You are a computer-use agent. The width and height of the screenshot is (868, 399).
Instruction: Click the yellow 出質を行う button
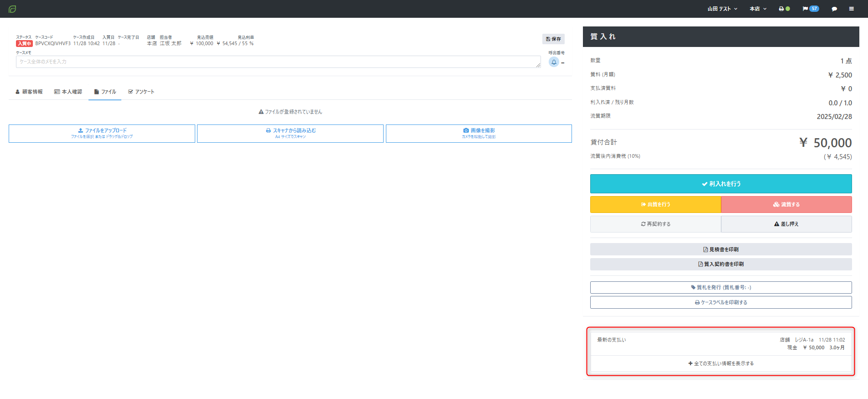pyautogui.click(x=655, y=204)
